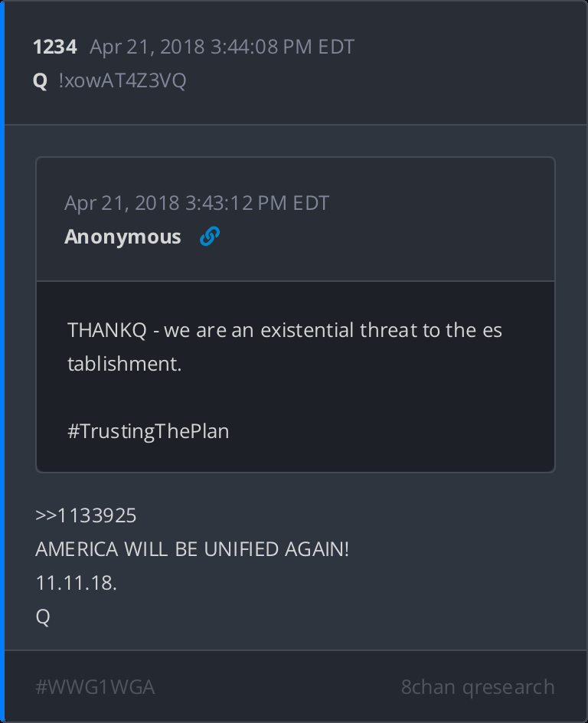Click the Q signature below the date
588x723 pixels.
43,617
